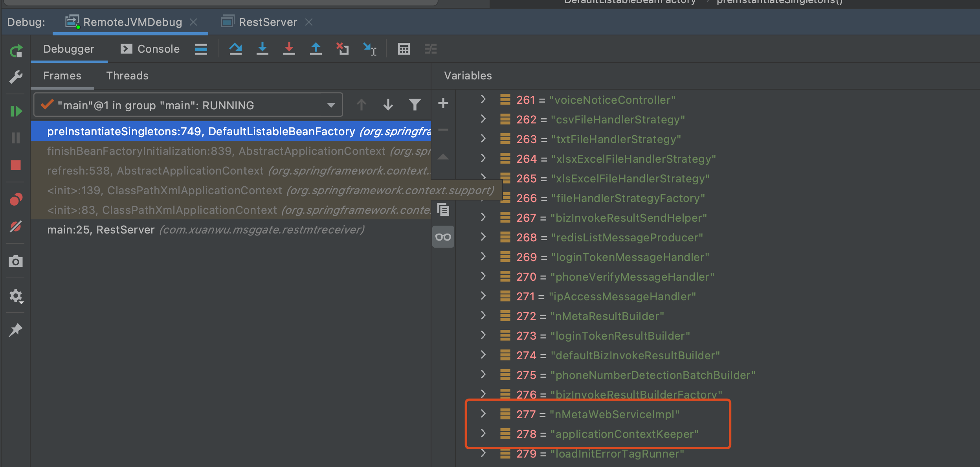View breakpoints with the red circles icon

pos(16,199)
